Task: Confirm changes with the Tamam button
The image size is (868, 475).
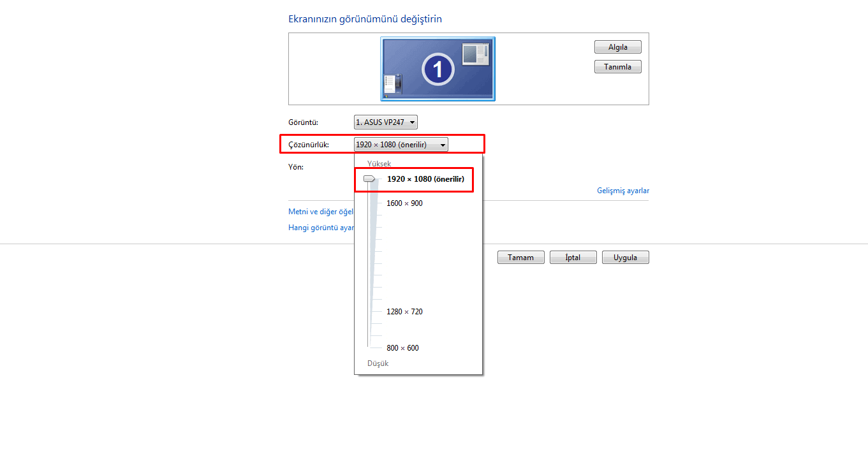Action: coord(520,258)
